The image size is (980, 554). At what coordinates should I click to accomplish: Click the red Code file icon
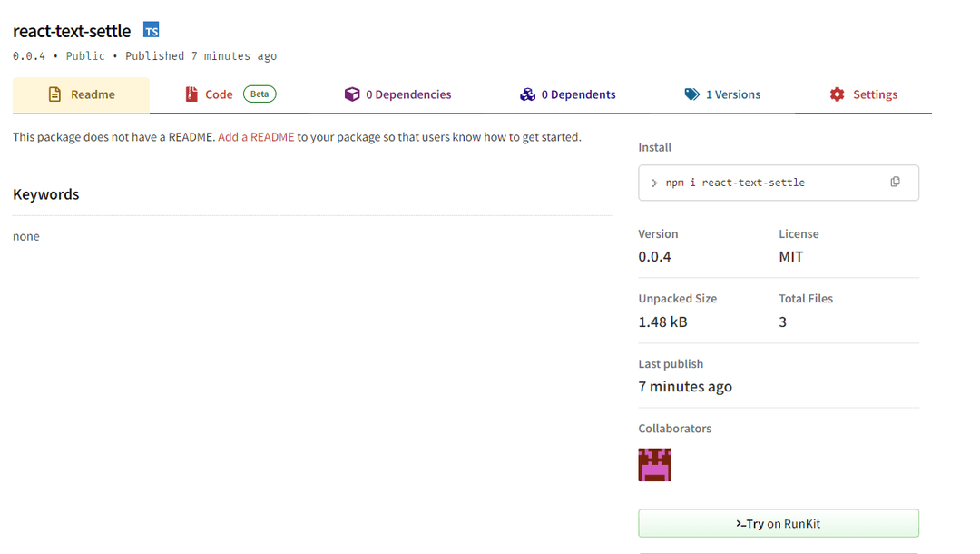pyautogui.click(x=191, y=94)
